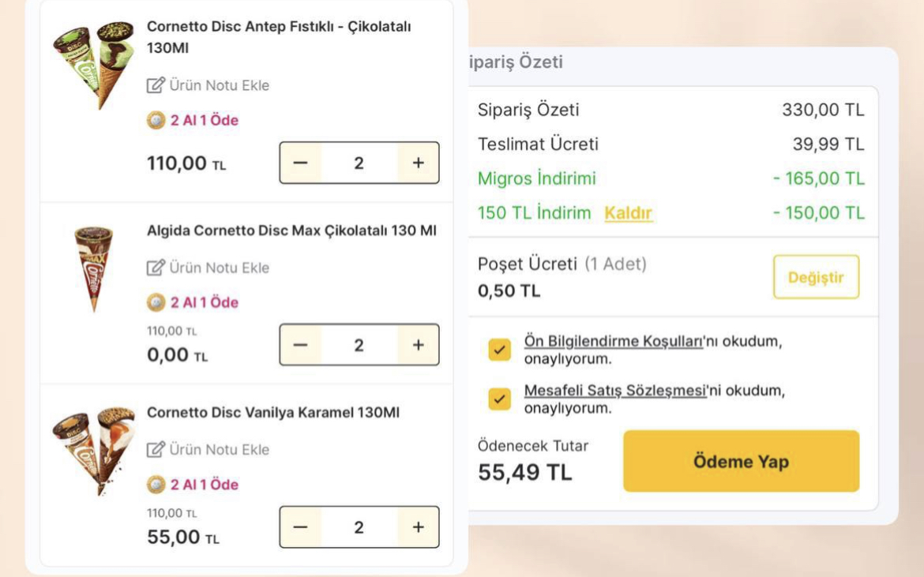Remove the 150 TL discount via Kaldır
The height and width of the screenshot is (577, 924).
click(629, 213)
